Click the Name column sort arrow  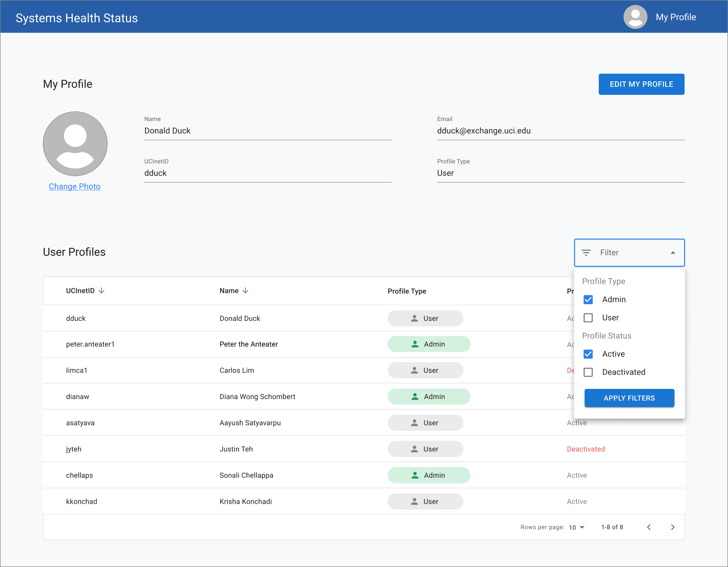click(245, 291)
